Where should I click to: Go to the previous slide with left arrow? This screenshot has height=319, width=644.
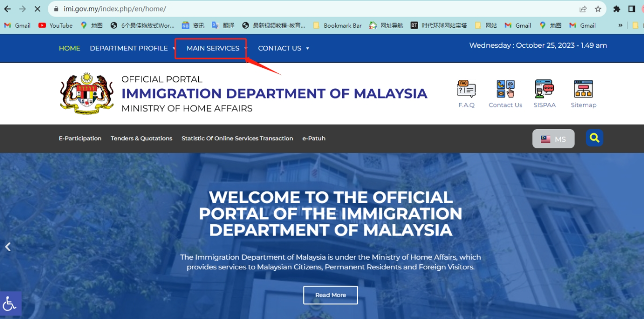pos(8,247)
